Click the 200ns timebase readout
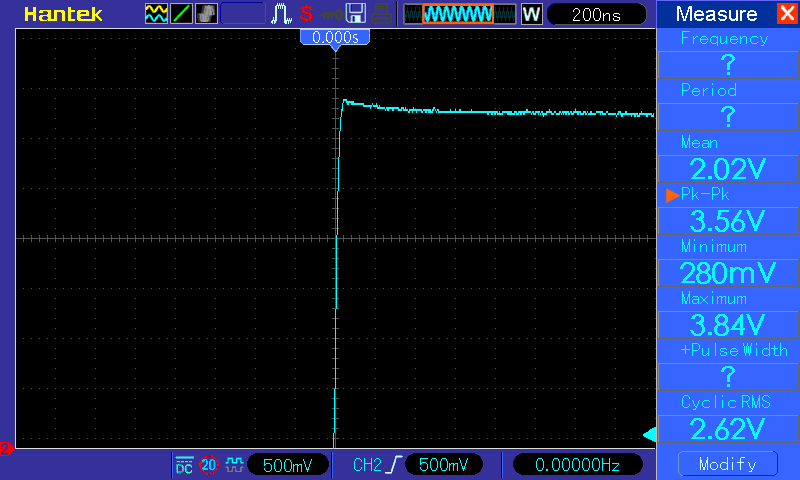 click(596, 14)
